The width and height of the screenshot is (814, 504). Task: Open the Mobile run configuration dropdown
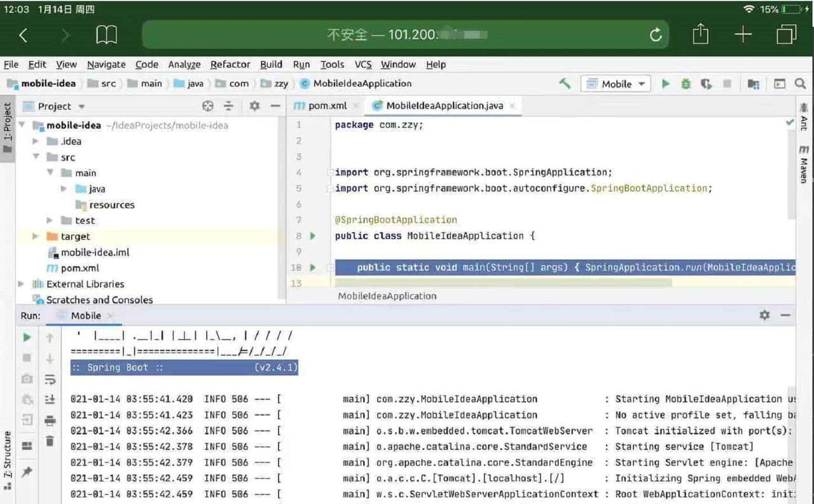click(616, 84)
